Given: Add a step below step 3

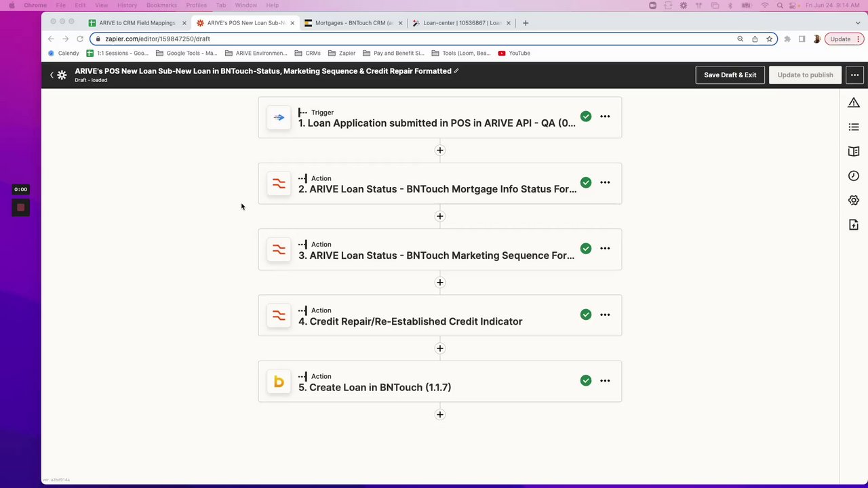Looking at the screenshot, I should coord(440,283).
